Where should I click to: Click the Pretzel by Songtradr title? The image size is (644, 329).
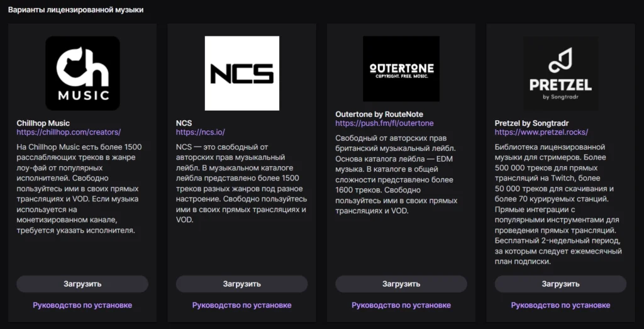[x=532, y=123]
